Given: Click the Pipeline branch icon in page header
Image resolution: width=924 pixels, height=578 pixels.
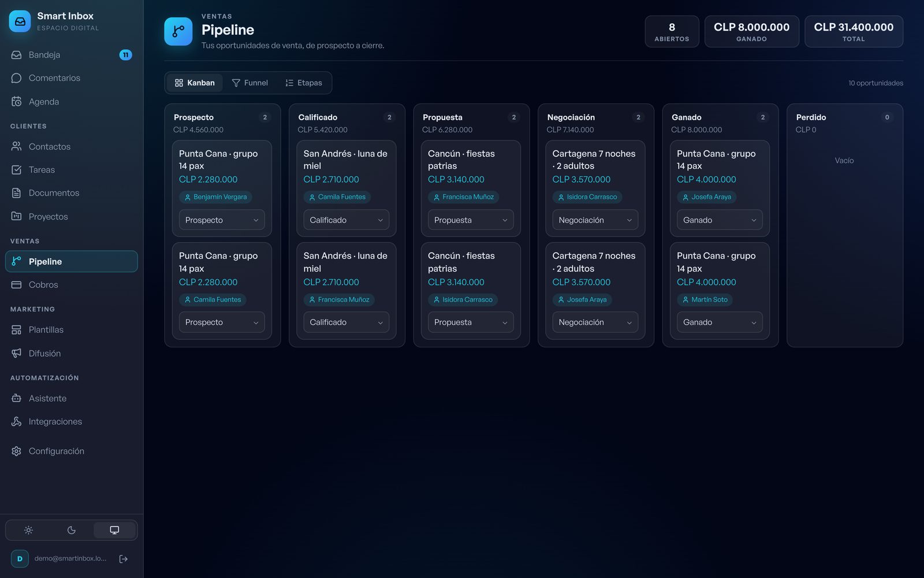Looking at the screenshot, I should point(178,31).
